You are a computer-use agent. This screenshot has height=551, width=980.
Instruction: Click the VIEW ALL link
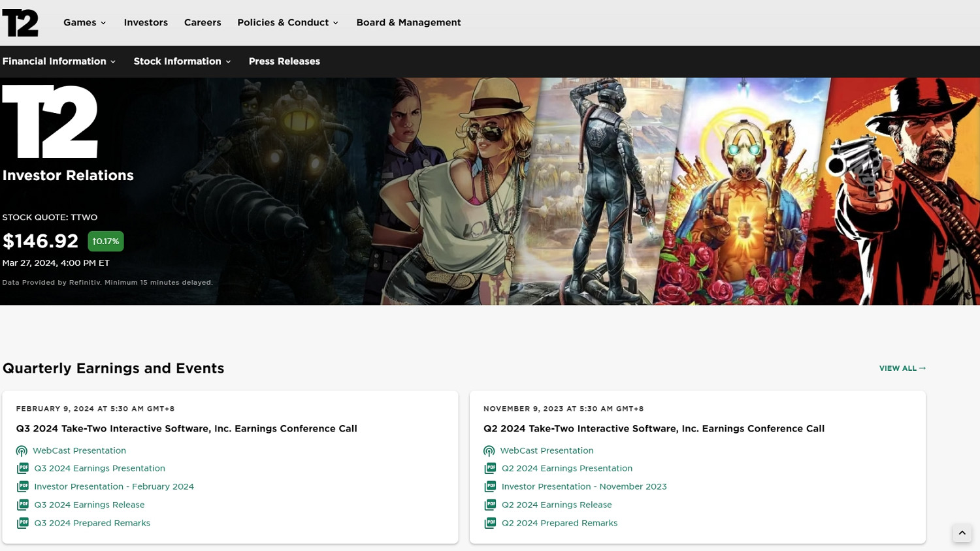(902, 368)
